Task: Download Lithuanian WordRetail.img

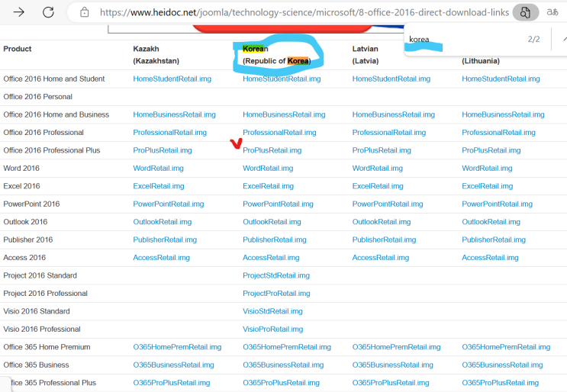Action: point(487,169)
